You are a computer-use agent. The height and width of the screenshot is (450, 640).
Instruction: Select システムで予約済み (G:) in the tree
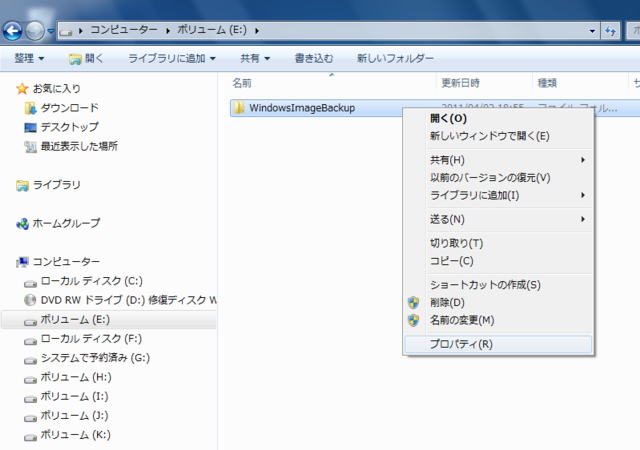pos(95,358)
